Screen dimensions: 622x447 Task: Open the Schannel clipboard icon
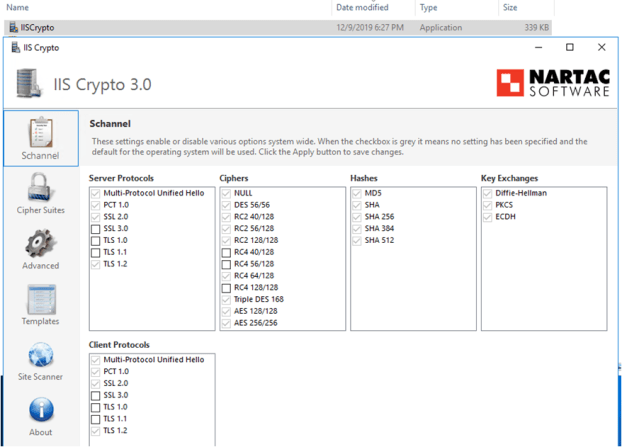40,132
